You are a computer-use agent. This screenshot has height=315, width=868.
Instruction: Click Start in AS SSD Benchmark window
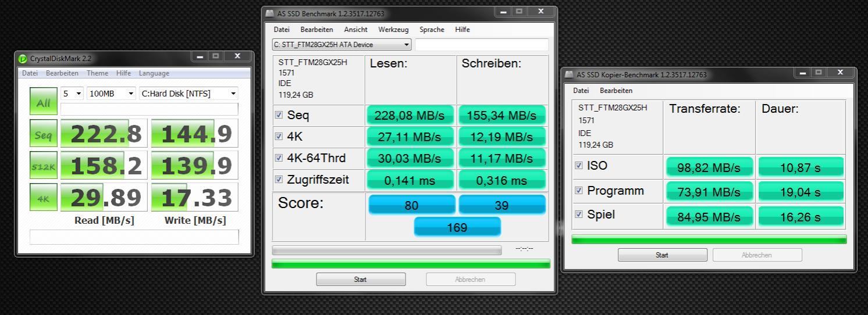tap(361, 280)
